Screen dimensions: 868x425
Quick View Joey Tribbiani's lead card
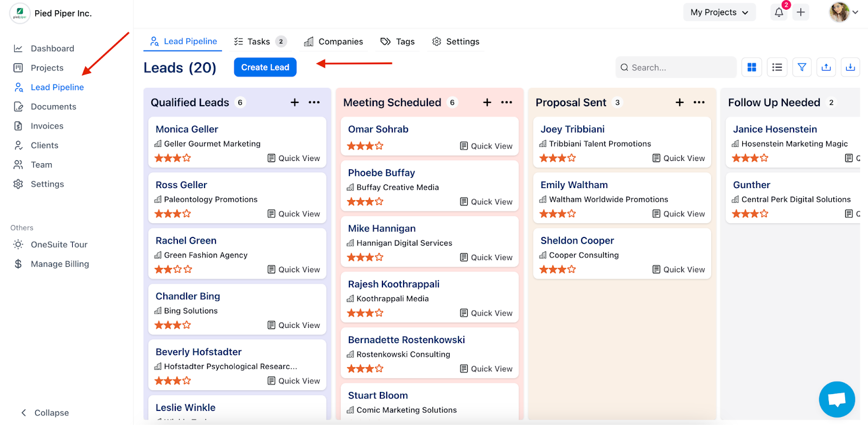point(679,158)
